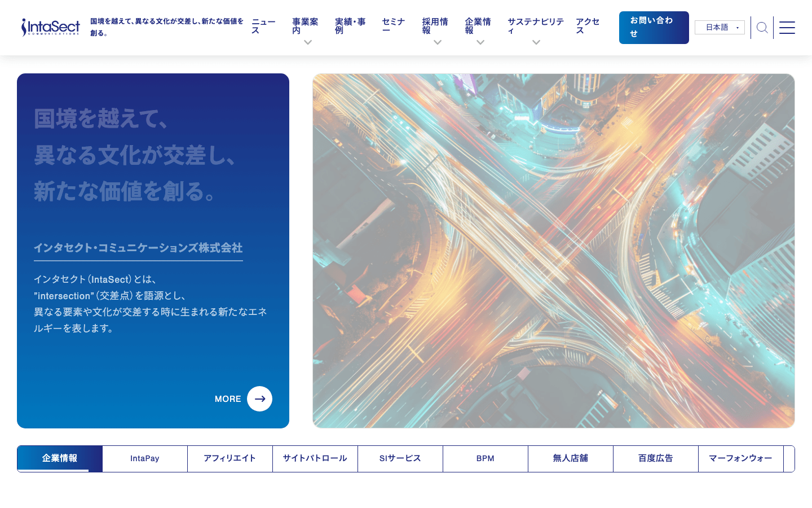Click the MORE arrow circle button

coord(259,398)
